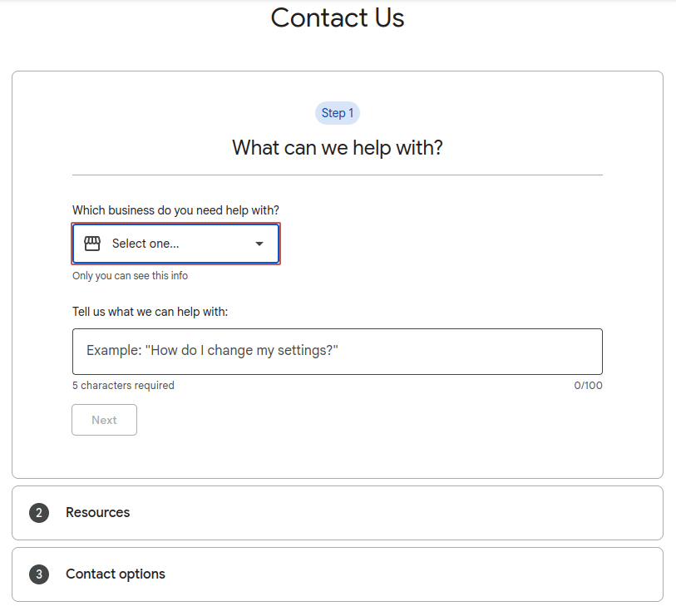Open the "Select one..." business dropdown

coord(175,243)
